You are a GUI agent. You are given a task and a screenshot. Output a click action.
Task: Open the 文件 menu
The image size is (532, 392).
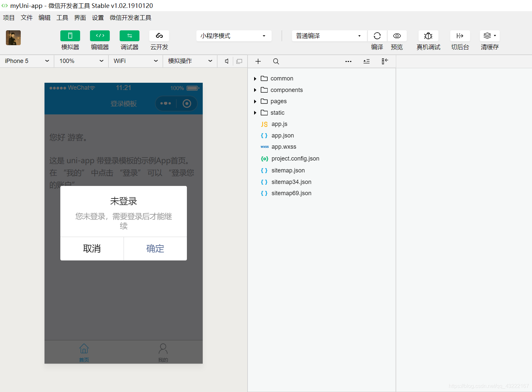(x=27, y=18)
